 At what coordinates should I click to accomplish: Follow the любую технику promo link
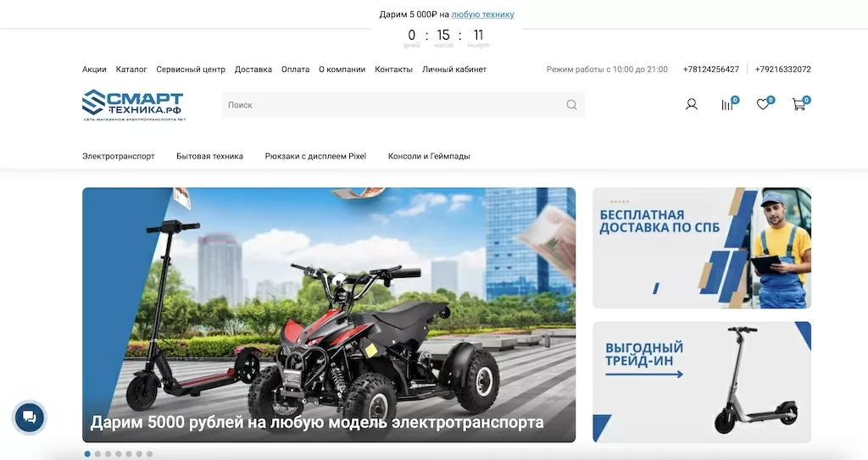pos(482,14)
